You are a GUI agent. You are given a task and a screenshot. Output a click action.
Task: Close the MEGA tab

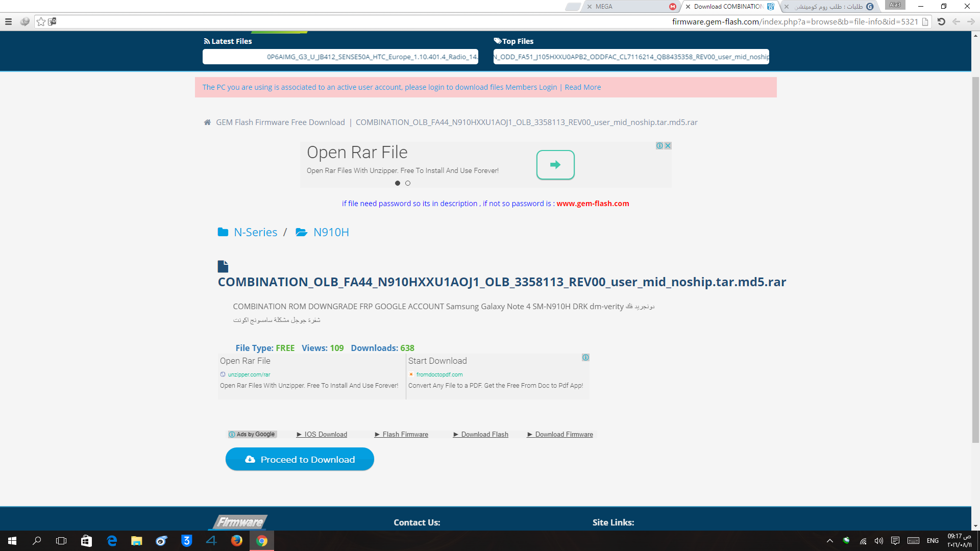[x=590, y=7]
